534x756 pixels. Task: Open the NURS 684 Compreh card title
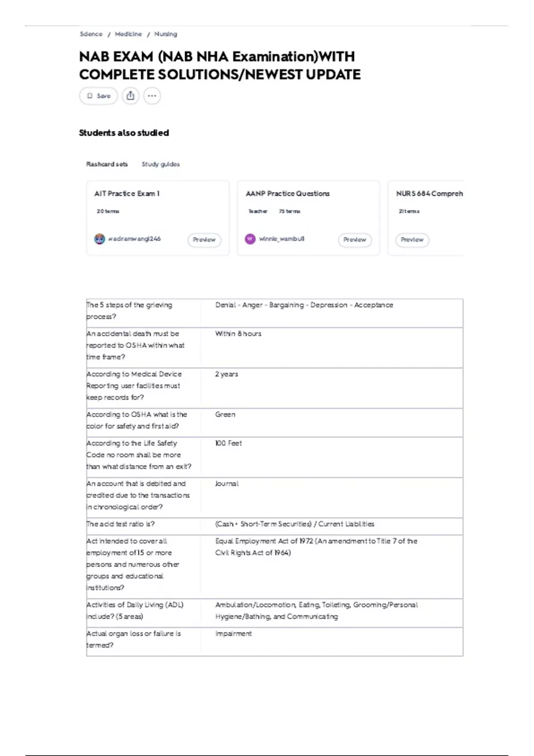[x=429, y=193]
